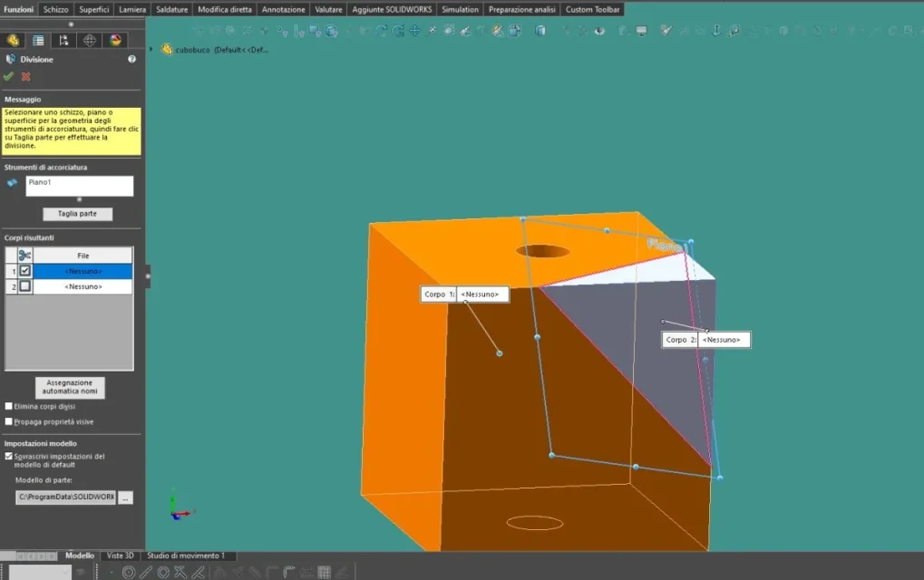Click the hide/show items eye icon
The height and width of the screenshot is (580, 924).
click(x=599, y=31)
